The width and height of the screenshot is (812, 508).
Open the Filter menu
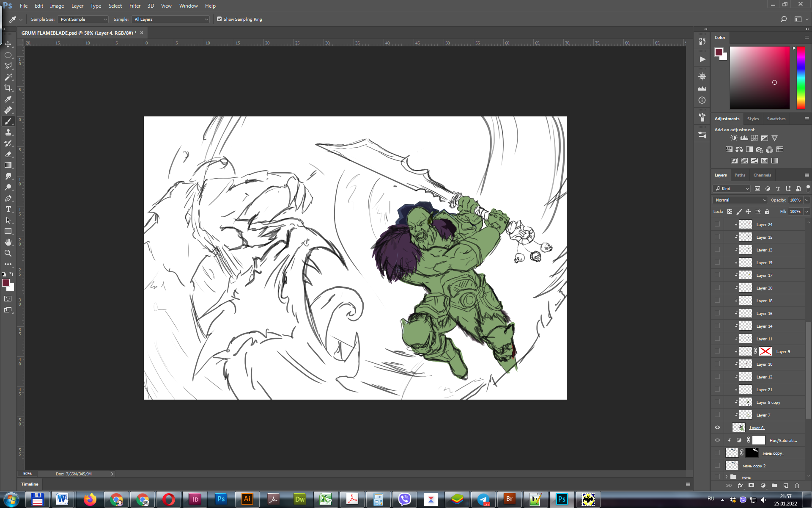135,6
